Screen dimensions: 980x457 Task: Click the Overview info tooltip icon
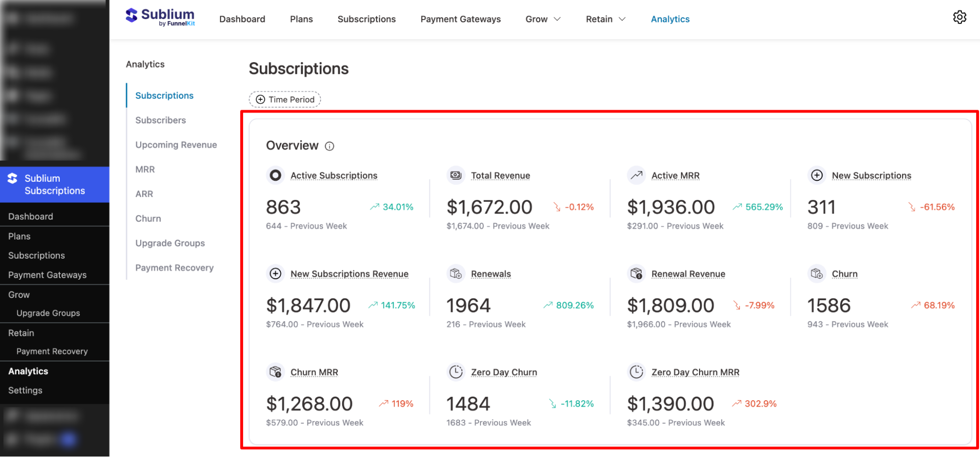(329, 145)
